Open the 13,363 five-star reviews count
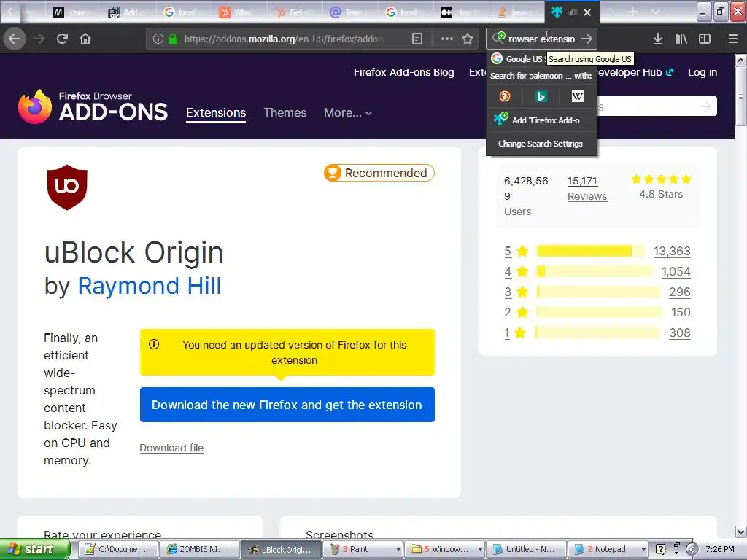 (672, 251)
